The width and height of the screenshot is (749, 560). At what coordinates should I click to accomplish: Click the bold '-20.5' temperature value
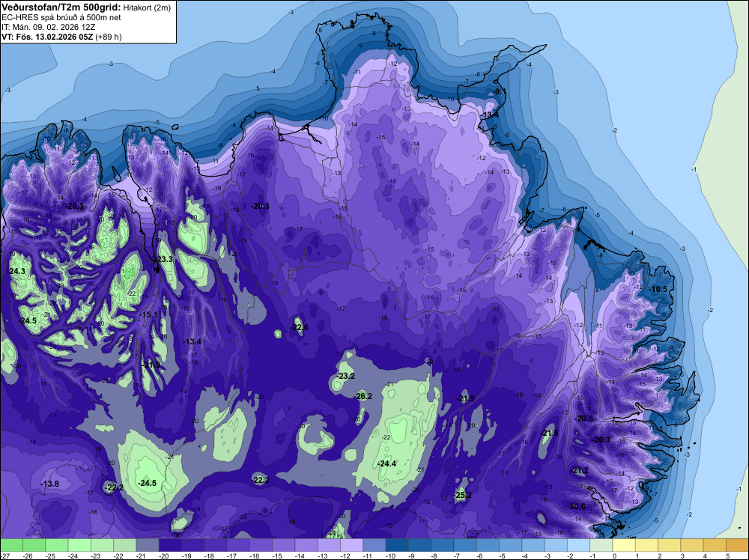(x=583, y=419)
